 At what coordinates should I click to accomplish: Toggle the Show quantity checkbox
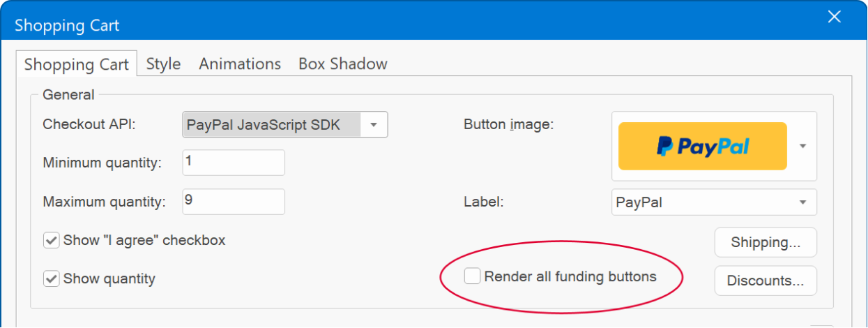point(51,278)
